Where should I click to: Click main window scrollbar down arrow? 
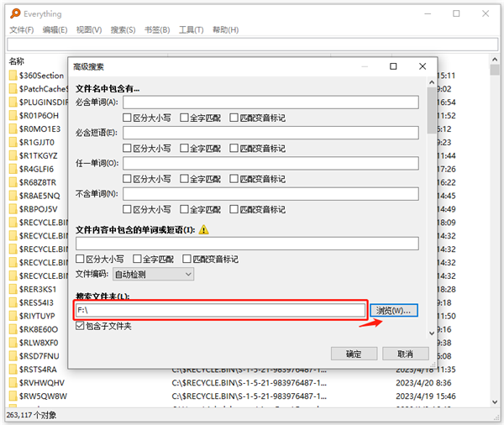[x=495, y=401]
